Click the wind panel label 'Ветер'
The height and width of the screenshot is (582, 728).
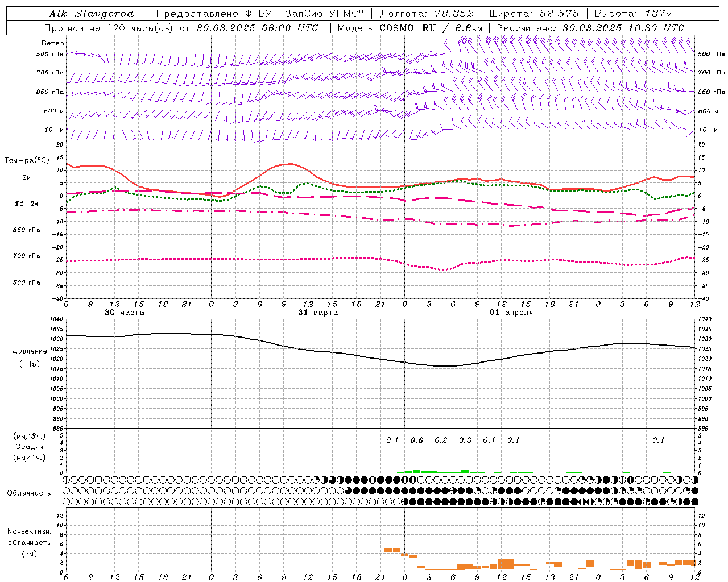click(53, 43)
